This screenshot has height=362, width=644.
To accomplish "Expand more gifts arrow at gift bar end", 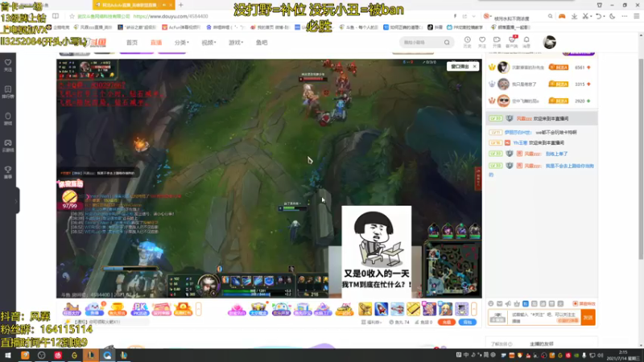I will 473,309.
